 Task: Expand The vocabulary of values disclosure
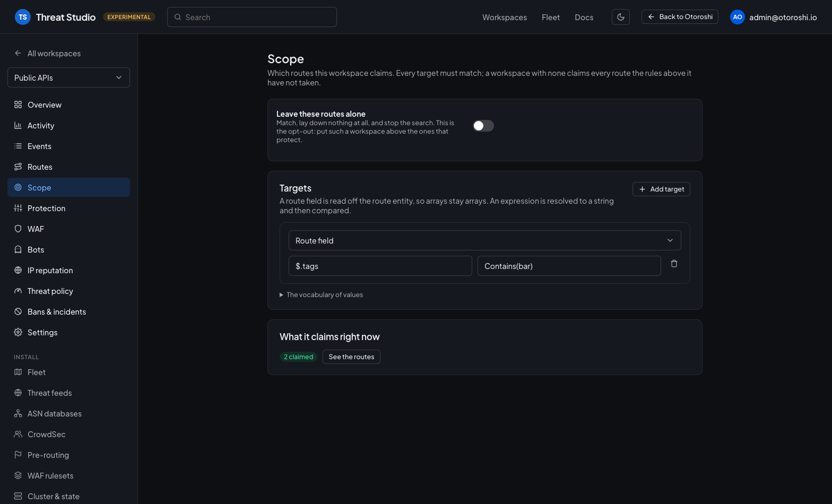(x=322, y=294)
